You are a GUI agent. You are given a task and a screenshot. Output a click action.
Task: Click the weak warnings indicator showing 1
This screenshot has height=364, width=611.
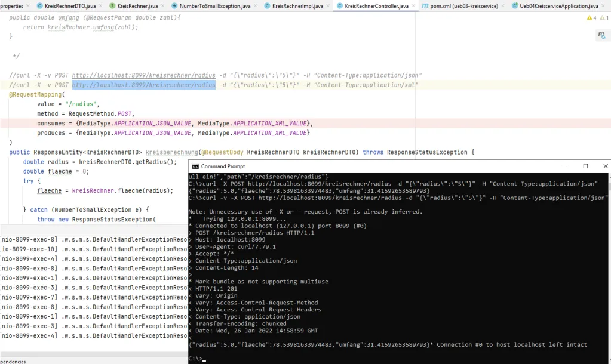604,17
